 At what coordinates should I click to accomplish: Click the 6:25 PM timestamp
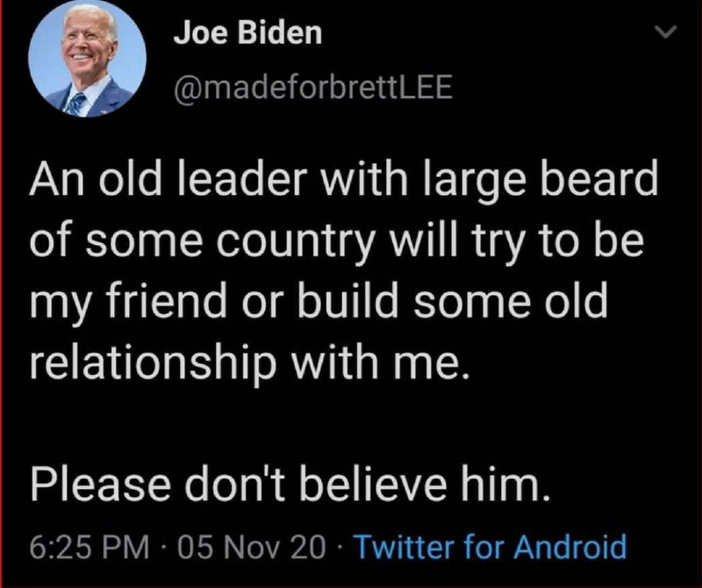(90, 548)
